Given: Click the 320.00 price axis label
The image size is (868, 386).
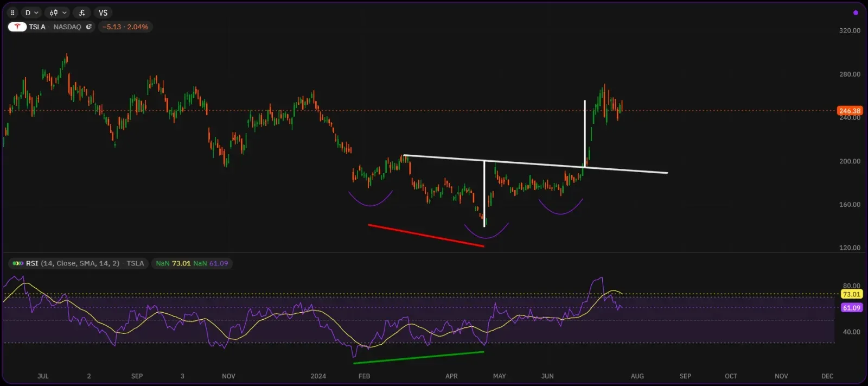Looking at the screenshot, I should pyautogui.click(x=850, y=30).
